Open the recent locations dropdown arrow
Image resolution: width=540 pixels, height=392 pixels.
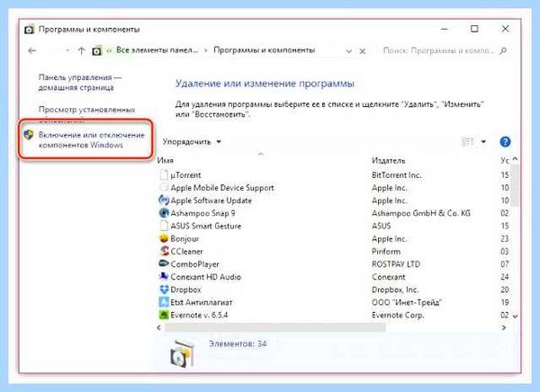coord(67,51)
